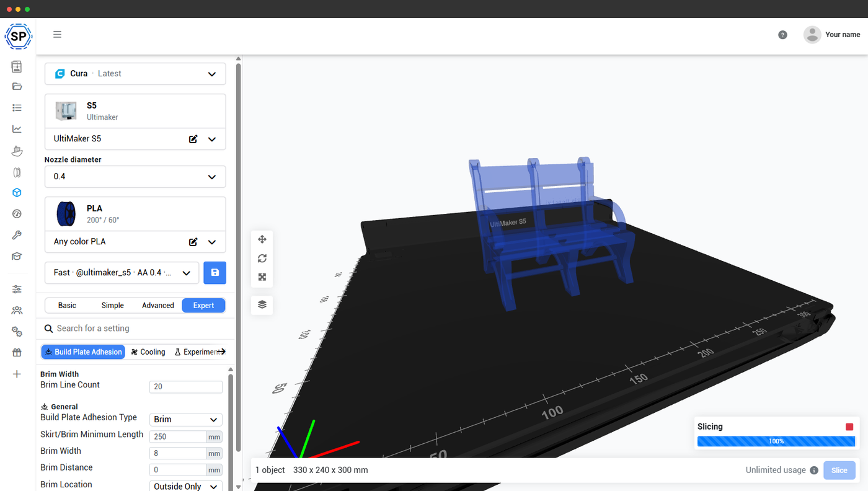Open the users group icon in sidebar
The width and height of the screenshot is (868, 491).
tap(17, 311)
